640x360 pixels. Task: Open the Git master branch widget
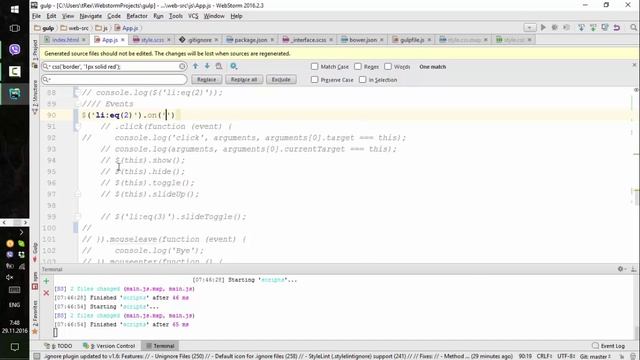click(595, 356)
